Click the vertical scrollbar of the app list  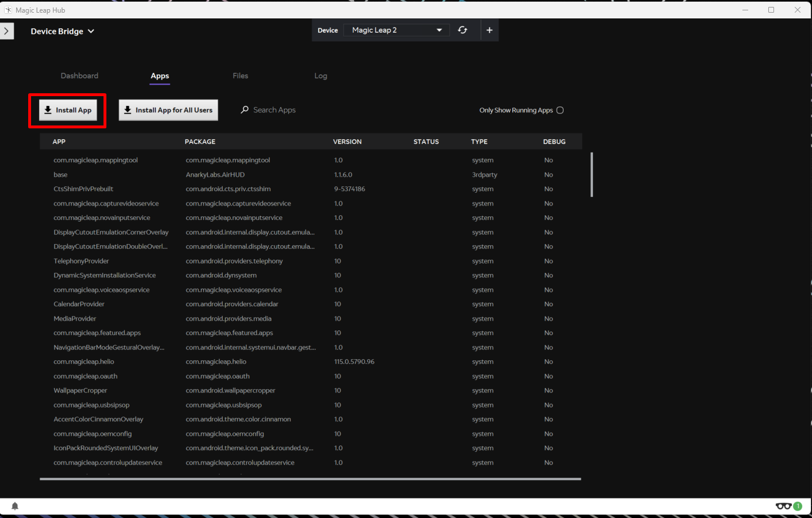(x=592, y=174)
